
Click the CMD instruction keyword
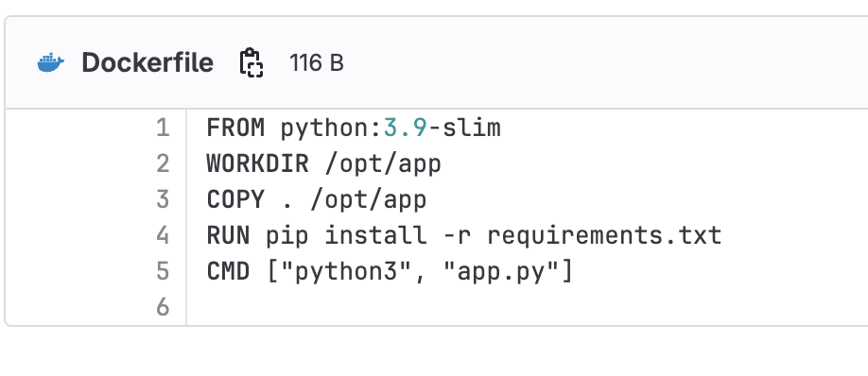228,271
